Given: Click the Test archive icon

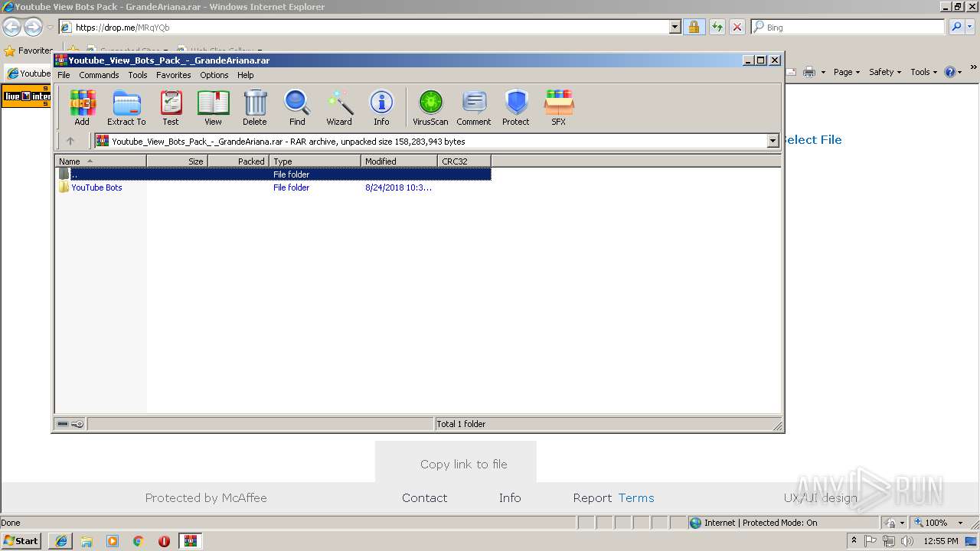Looking at the screenshot, I should click(x=171, y=107).
